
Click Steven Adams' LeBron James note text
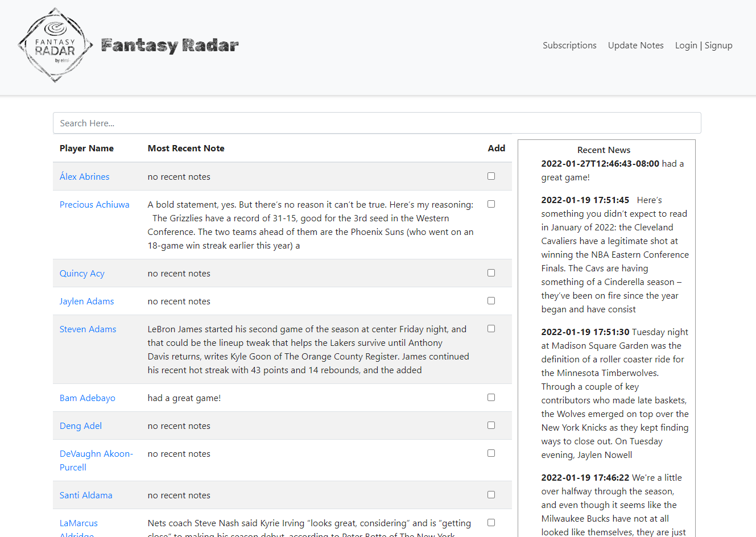tap(308, 349)
